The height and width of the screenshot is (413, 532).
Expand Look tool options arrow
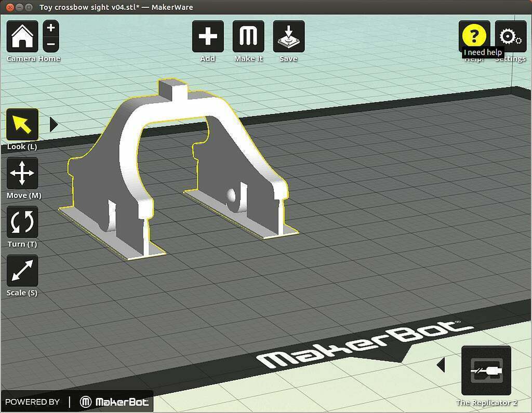point(54,125)
